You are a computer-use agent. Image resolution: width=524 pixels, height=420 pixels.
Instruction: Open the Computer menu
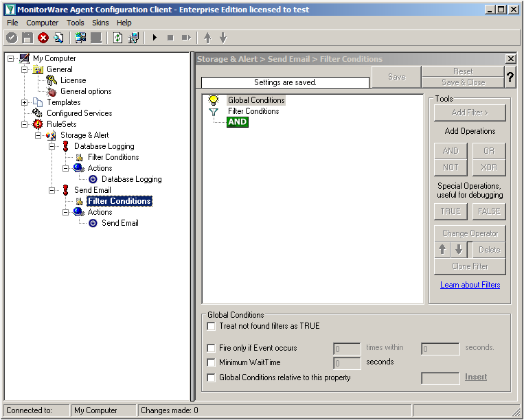(42, 23)
